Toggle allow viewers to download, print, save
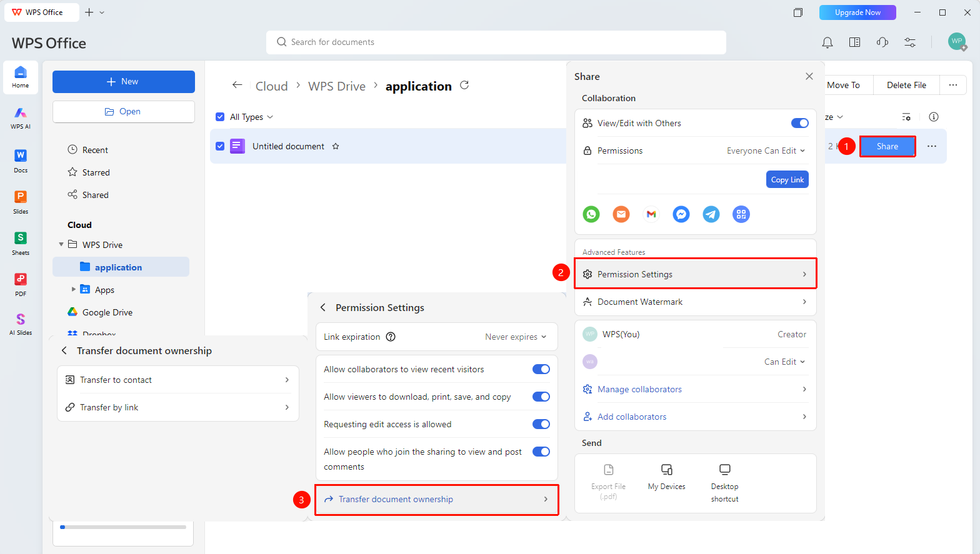 click(x=541, y=397)
